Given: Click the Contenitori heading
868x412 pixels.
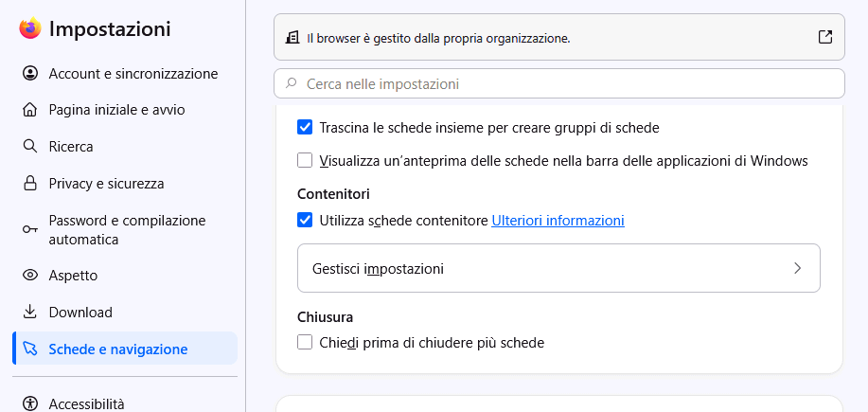Looking at the screenshot, I should point(333,194).
